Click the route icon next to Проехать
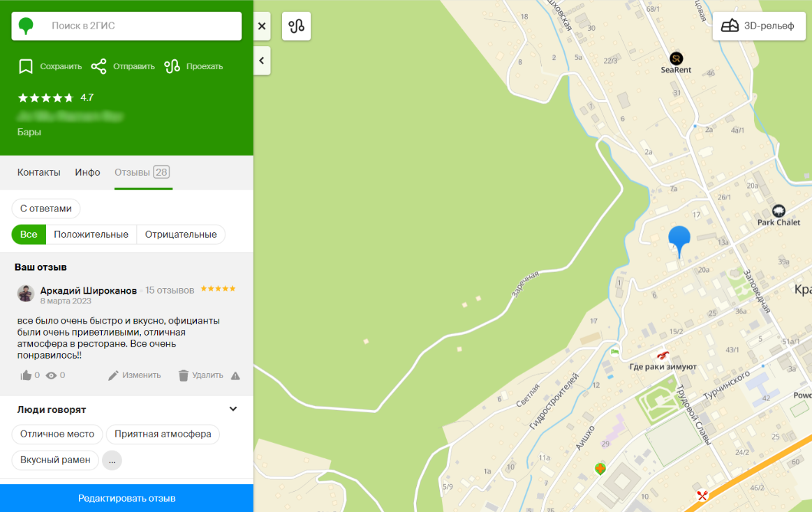 click(x=172, y=66)
